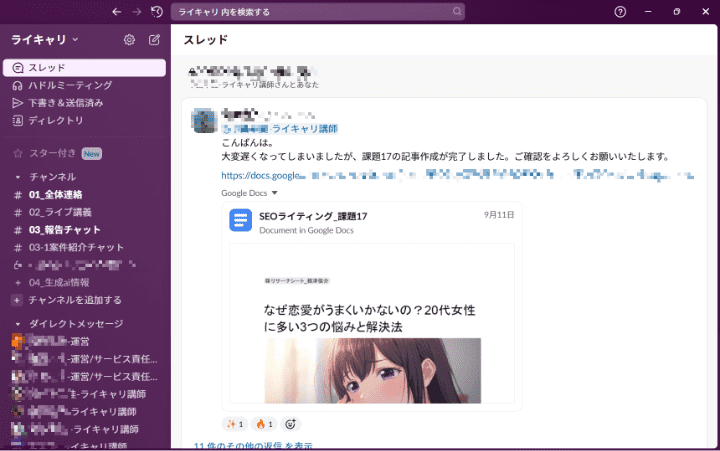Compose new message pencil icon
Viewport: 720px width, 451px height.
154,40
